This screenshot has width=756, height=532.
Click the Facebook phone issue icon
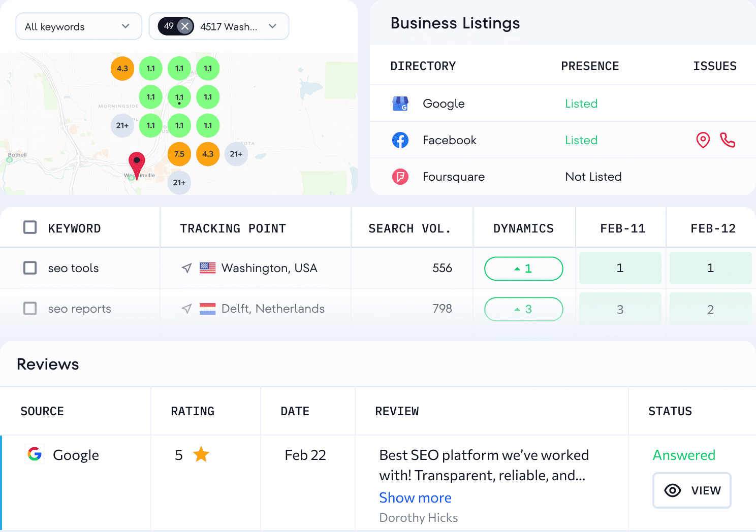pyautogui.click(x=728, y=140)
